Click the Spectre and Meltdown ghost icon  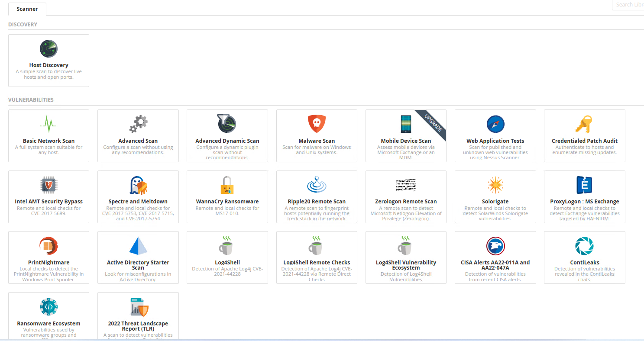tap(139, 185)
